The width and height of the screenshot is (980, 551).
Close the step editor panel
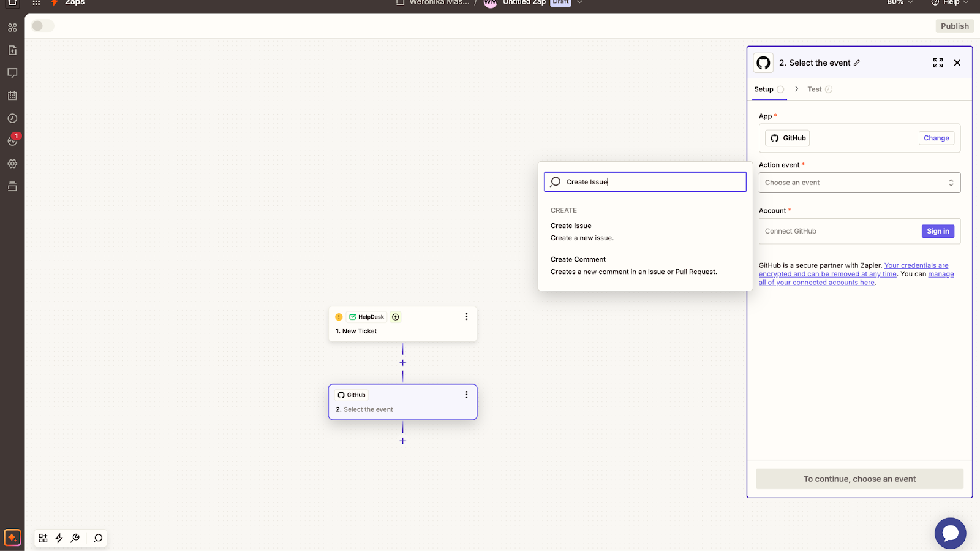[957, 63]
